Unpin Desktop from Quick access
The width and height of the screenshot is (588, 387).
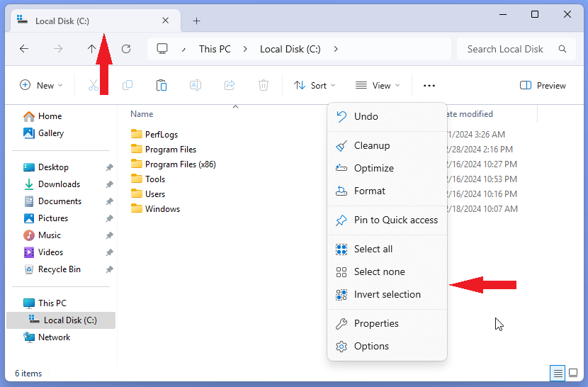109,167
